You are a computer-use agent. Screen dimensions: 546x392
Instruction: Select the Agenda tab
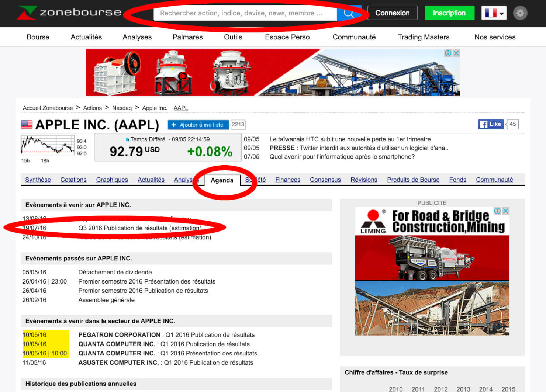(222, 180)
